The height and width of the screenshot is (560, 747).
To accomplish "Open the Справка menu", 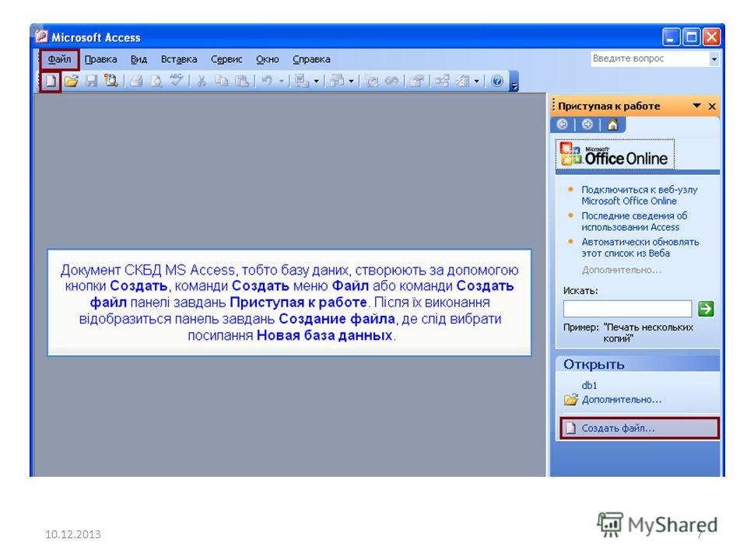I will point(311,60).
